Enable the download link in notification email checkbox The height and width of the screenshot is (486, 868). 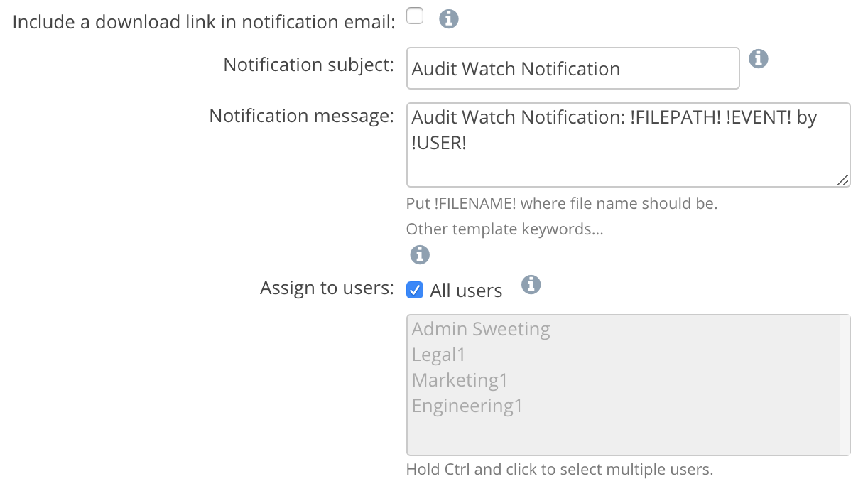click(x=415, y=16)
